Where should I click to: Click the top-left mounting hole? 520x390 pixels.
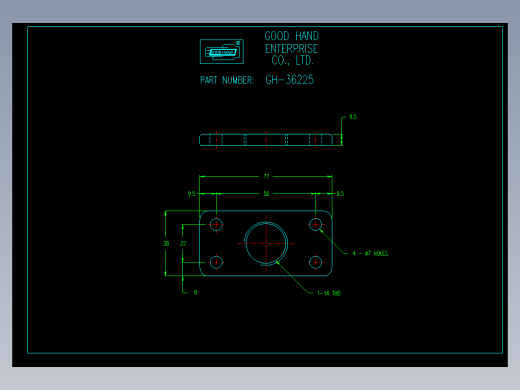point(216,225)
